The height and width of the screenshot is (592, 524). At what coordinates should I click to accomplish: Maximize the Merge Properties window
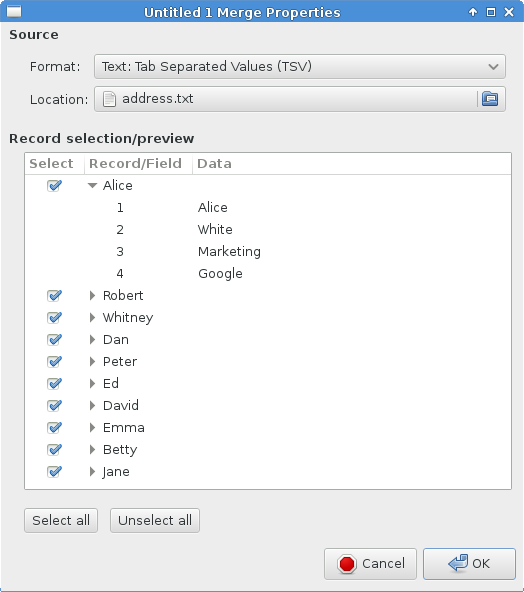pyautogui.click(x=491, y=12)
